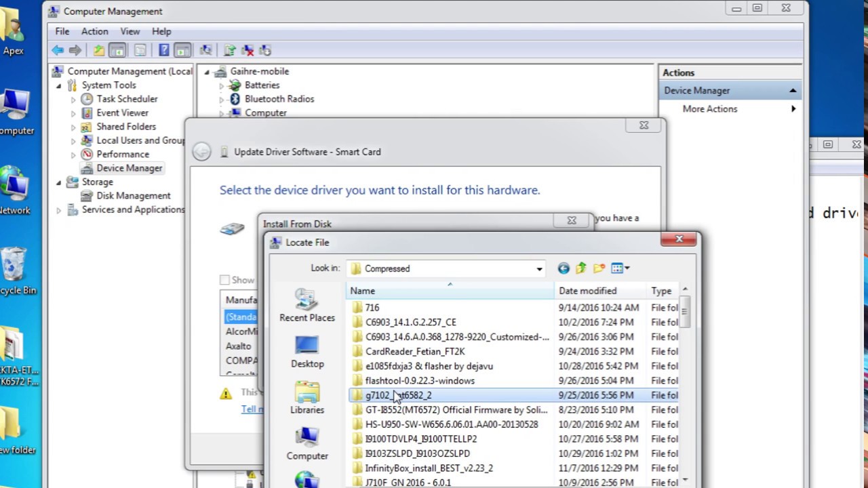Toggle the Show/Hide Action Pane toolbar icon
Image resolution: width=868 pixels, height=488 pixels.
[x=182, y=50]
